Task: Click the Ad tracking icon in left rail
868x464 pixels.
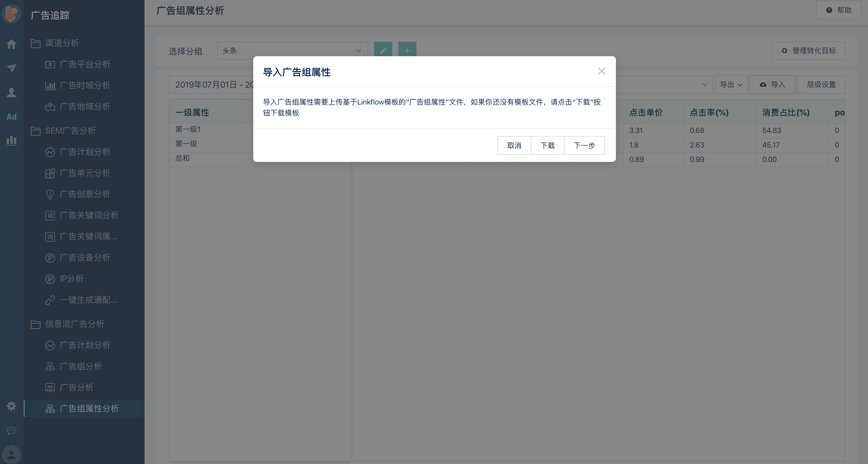Action: pyautogui.click(x=11, y=117)
